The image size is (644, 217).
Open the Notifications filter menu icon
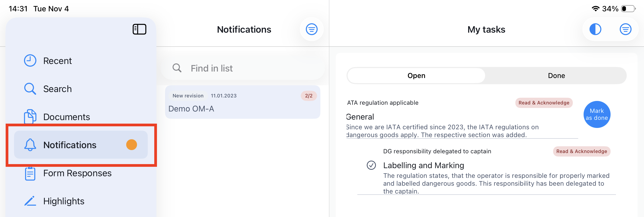pyautogui.click(x=311, y=29)
